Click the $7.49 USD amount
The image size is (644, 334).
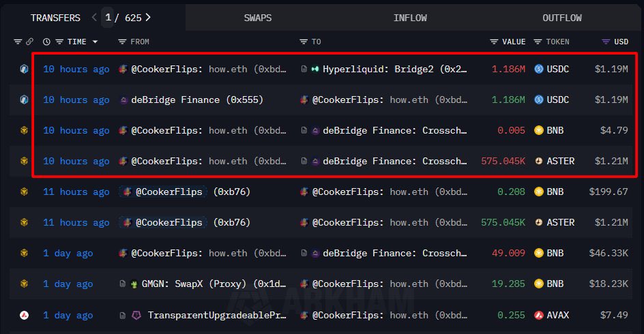tap(614, 315)
